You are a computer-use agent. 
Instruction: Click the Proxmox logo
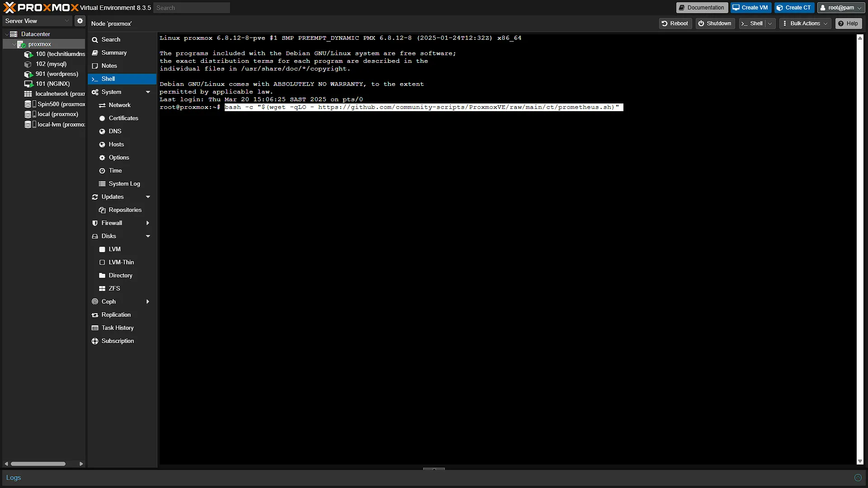[x=41, y=8]
